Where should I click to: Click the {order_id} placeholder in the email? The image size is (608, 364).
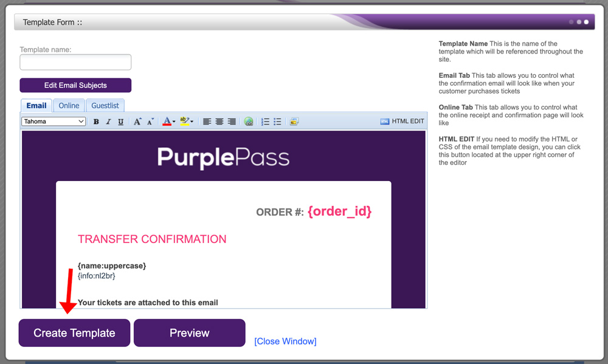click(x=340, y=211)
